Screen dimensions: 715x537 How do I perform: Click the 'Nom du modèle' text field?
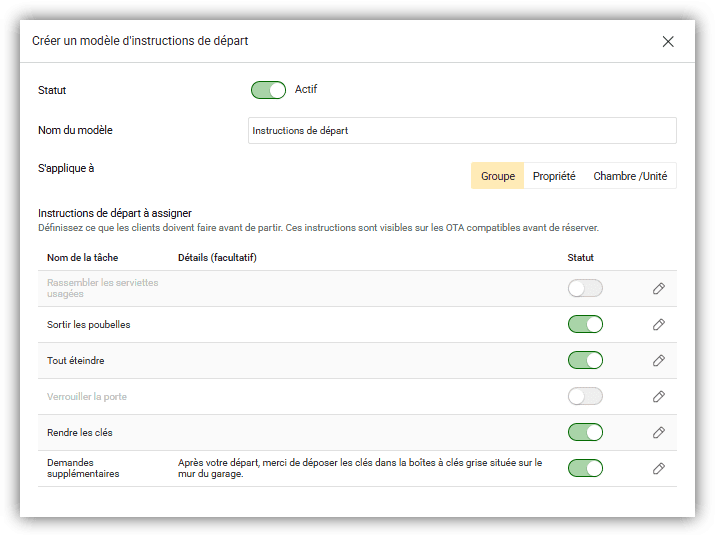[462, 131]
